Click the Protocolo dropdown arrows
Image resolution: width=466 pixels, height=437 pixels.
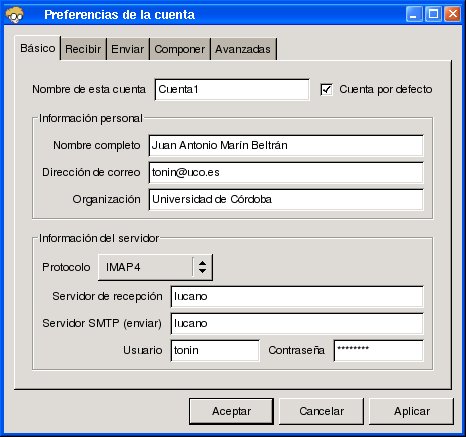(x=202, y=267)
